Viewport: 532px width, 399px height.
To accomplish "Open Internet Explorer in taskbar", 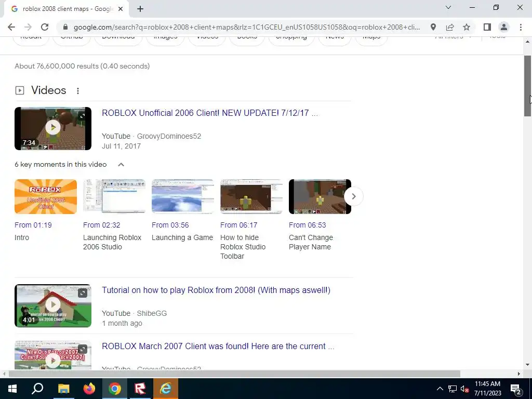I will tap(166, 389).
